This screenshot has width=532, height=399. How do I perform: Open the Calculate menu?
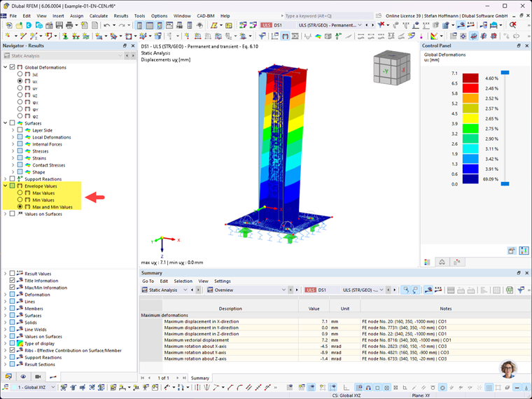99,15
